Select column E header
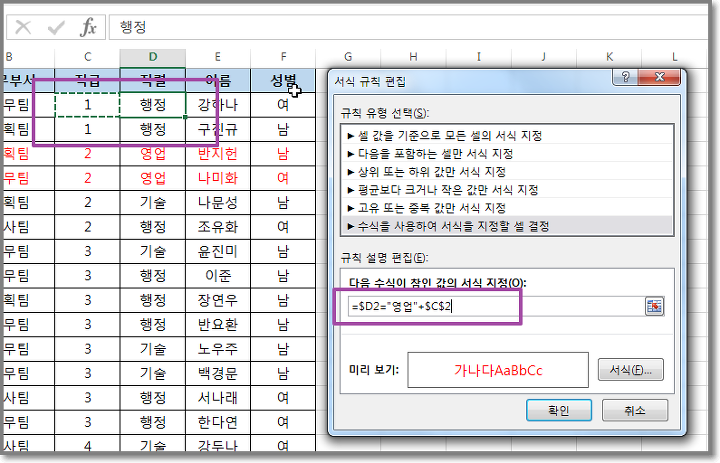 click(218, 57)
